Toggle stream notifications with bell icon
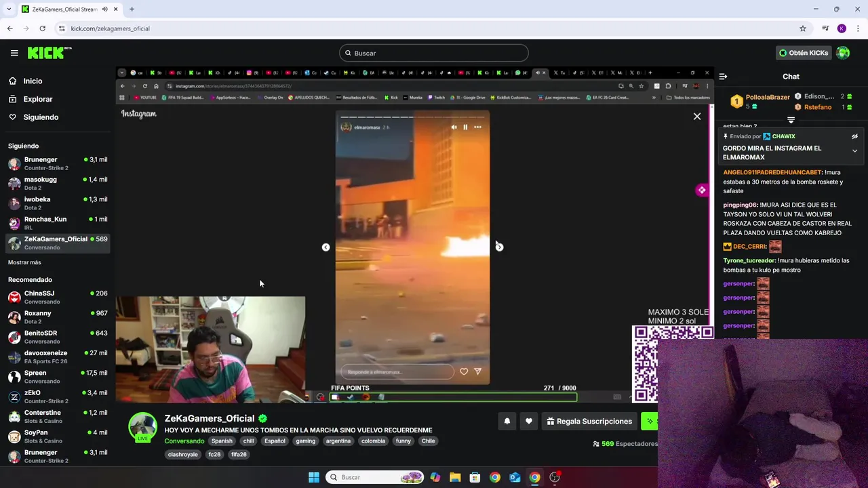868x488 pixels. point(507,421)
